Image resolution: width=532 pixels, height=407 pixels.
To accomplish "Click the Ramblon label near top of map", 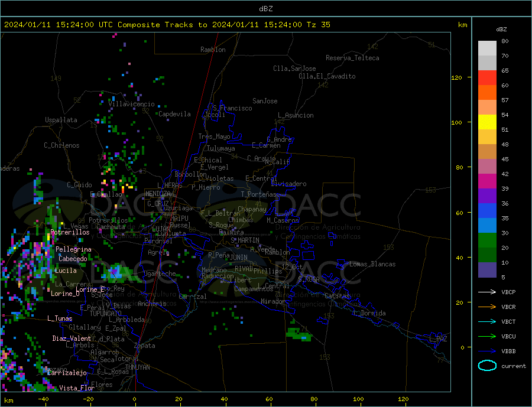I will click(x=213, y=50).
